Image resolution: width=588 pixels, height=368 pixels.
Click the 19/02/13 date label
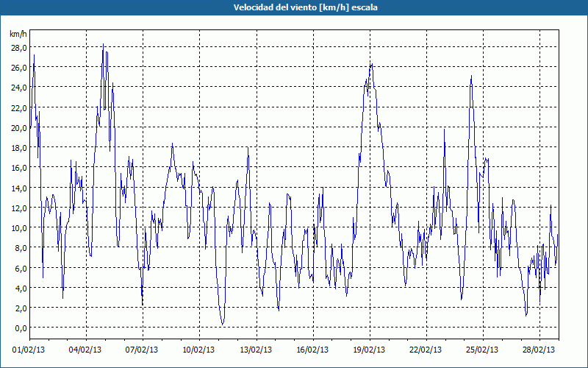[x=369, y=350]
